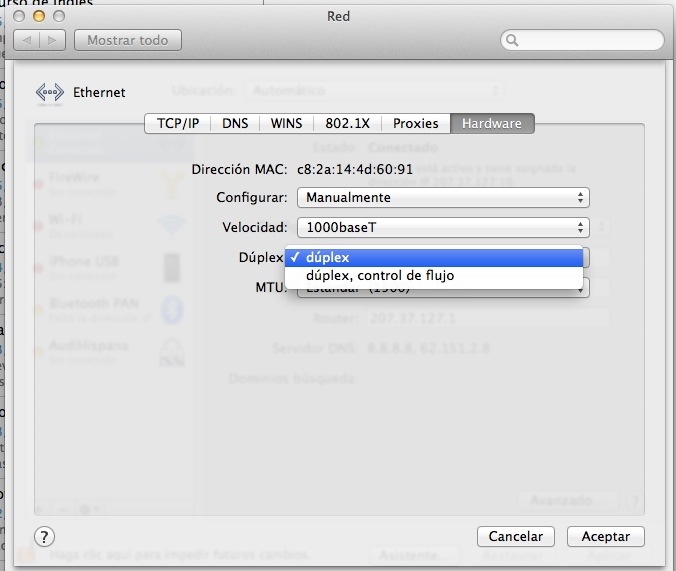Image resolution: width=676 pixels, height=571 pixels.
Task: Switch to the DNS tab
Action: [235, 123]
